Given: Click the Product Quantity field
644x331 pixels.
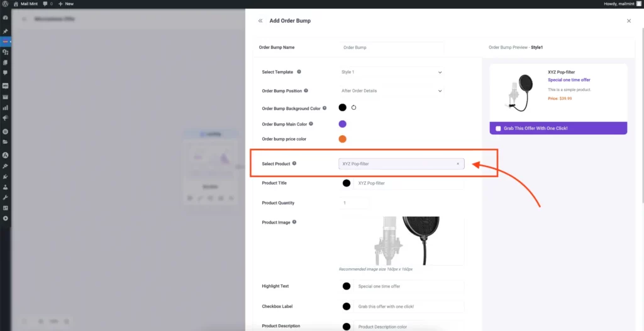Looking at the screenshot, I should (353, 203).
